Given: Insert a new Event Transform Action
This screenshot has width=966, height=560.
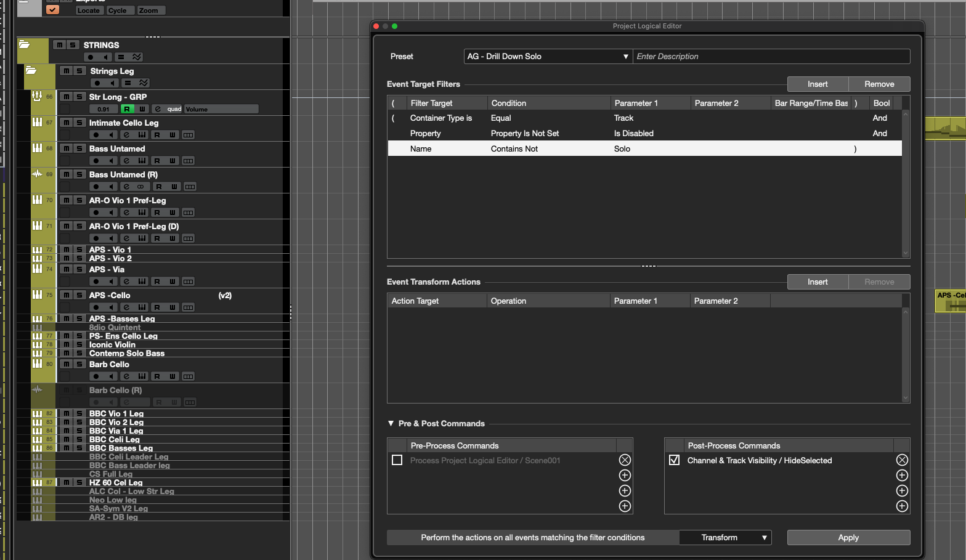Looking at the screenshot, I should 818,282.
